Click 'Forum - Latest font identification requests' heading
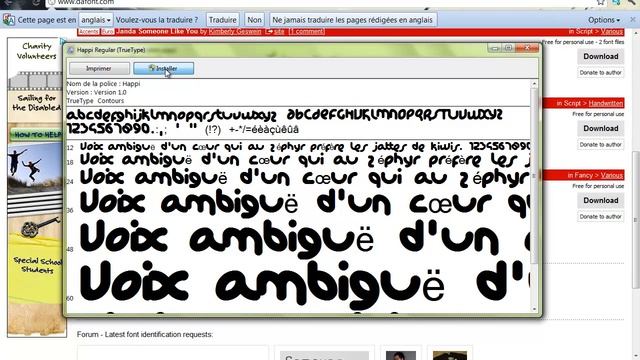The width and height of the screenshot is (640, 360). click(145, 334)
